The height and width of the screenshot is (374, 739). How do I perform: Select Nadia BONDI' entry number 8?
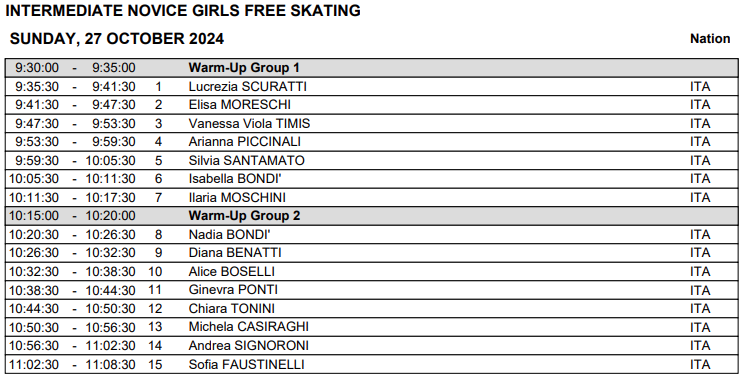(230, 235)
